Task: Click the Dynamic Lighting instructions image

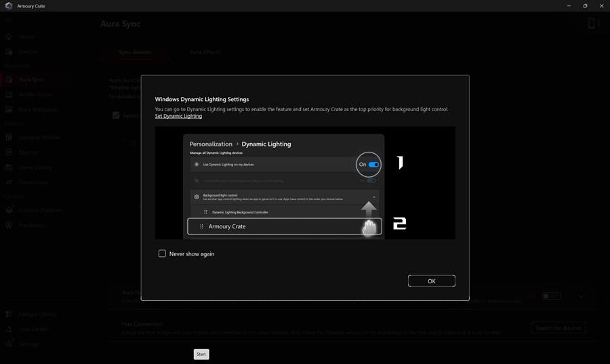Action: [305, 183]
